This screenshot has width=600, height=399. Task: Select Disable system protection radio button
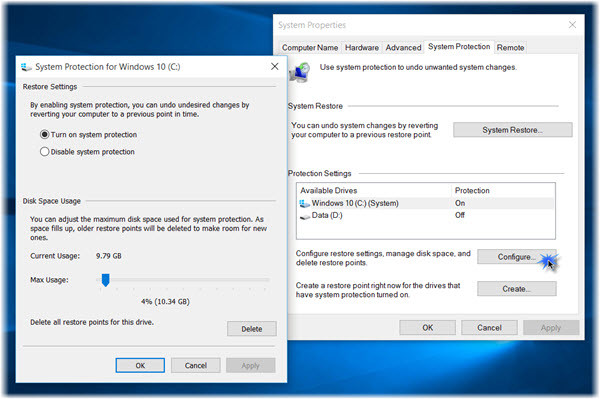44,151
